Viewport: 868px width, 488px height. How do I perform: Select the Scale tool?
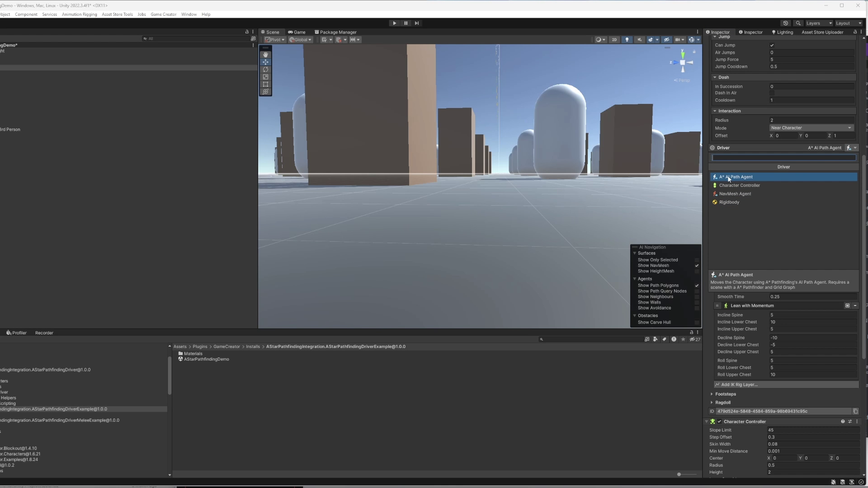coord(265,77)
